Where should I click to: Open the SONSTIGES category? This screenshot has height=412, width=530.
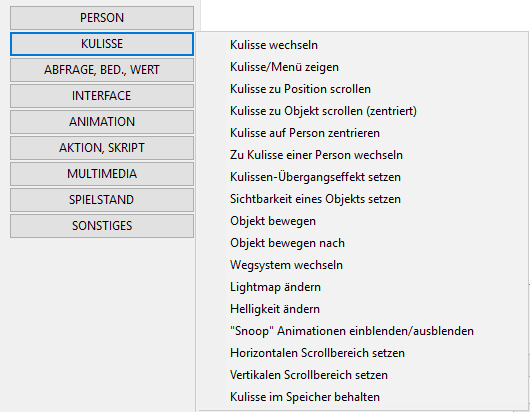(102, 226)
